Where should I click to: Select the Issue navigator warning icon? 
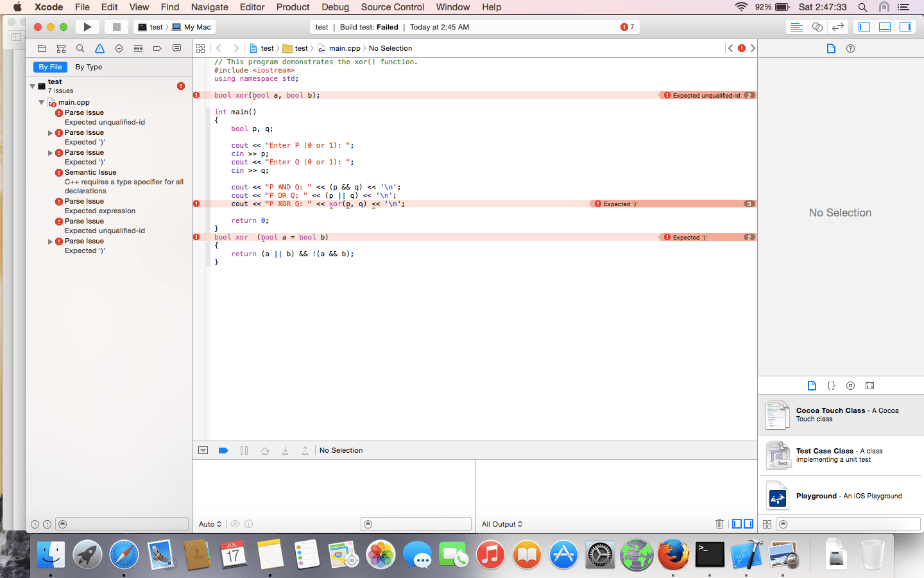[99, 48]
